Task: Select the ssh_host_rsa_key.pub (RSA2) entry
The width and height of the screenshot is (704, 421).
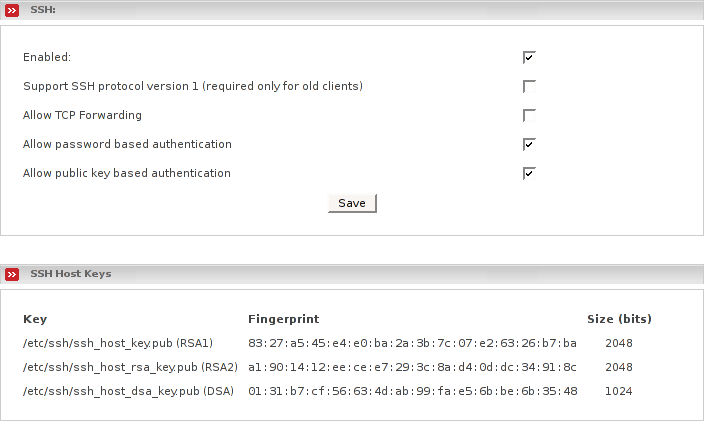Action: click(x=130, y=367)
